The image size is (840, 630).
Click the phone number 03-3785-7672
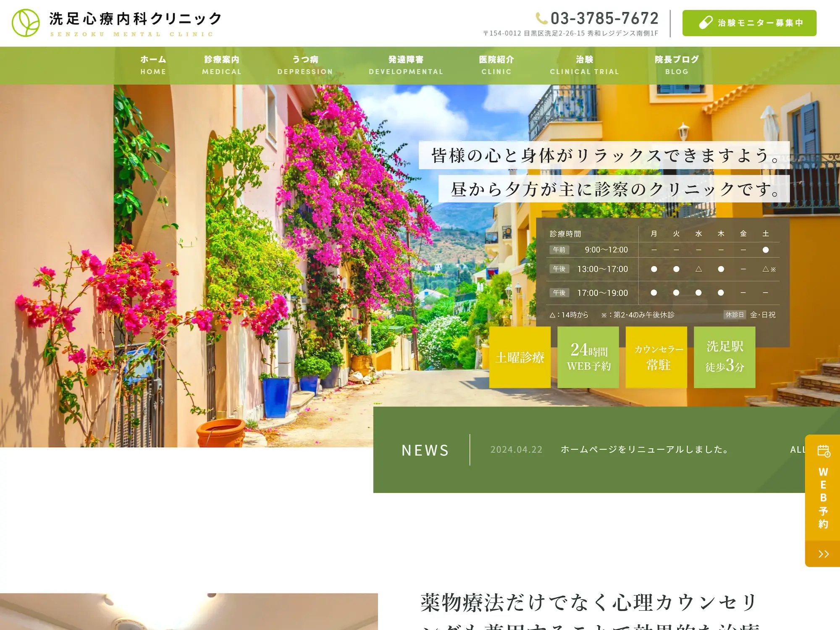click(605, 18)
